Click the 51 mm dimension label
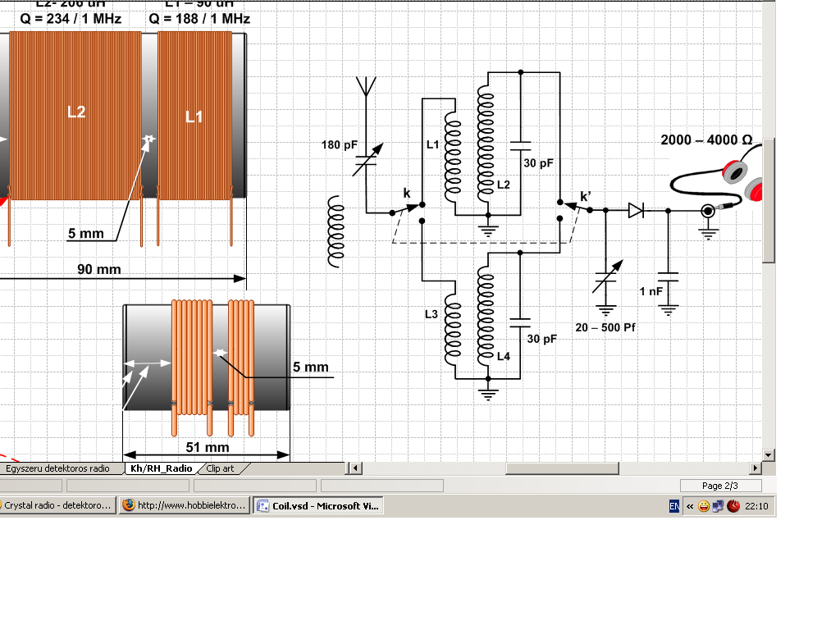Viewport: 840px width, 630px height. [208, 447]
